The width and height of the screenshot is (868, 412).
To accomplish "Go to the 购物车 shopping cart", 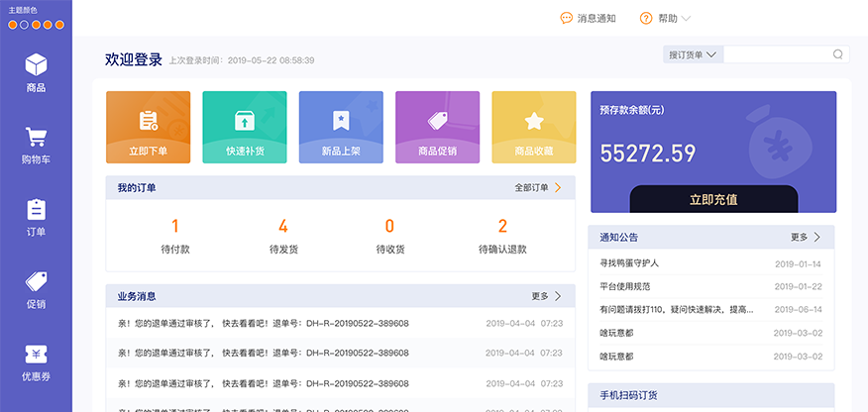I will [x=36, y=145].
